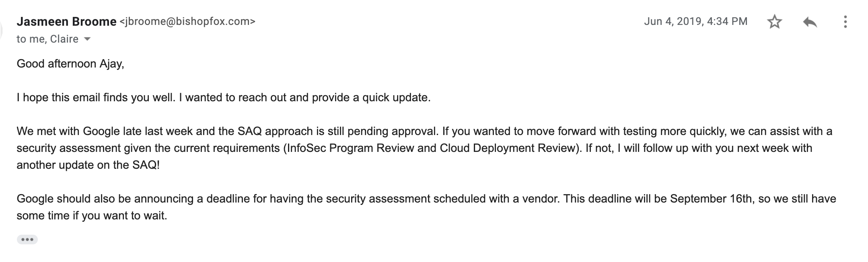The width and height of the screenshot is (868, 262).
Task: Click the "another update on the SAQ!" line
Action: pos(88,165)
